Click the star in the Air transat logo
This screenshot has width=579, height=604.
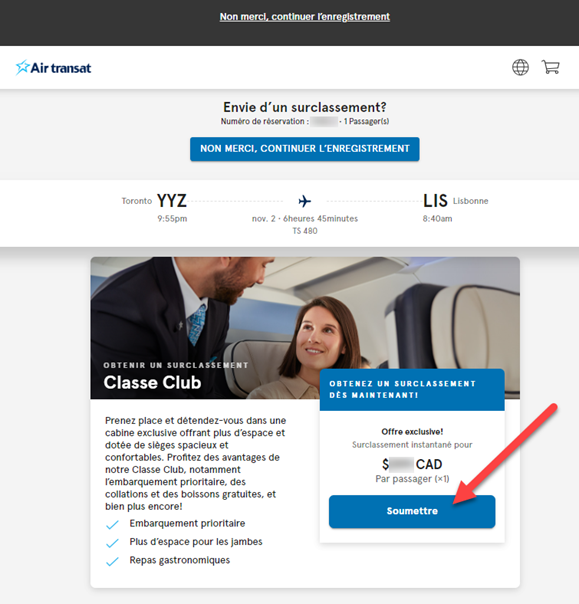[x=22, y=67]
